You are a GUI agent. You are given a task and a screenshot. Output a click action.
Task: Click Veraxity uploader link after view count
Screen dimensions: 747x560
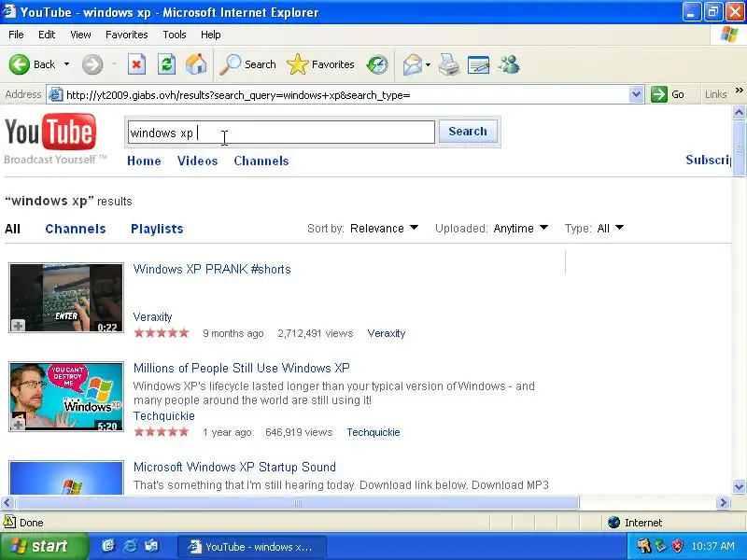[387, 333]
